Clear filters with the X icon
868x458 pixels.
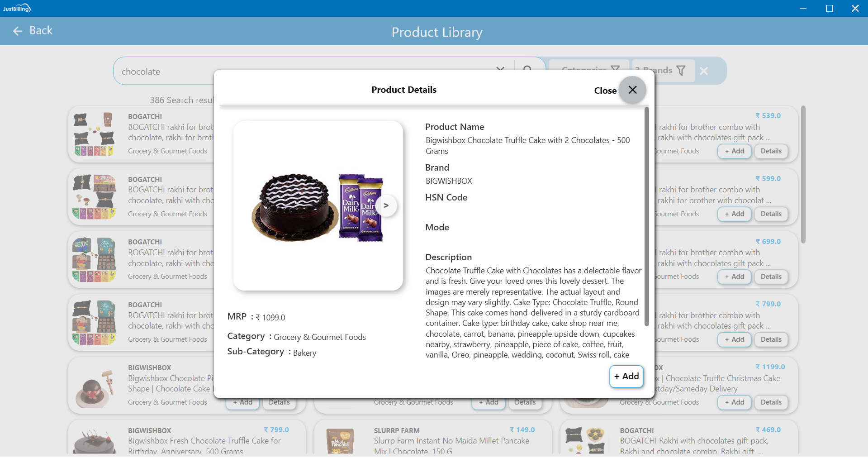click(x=704, y=71)
